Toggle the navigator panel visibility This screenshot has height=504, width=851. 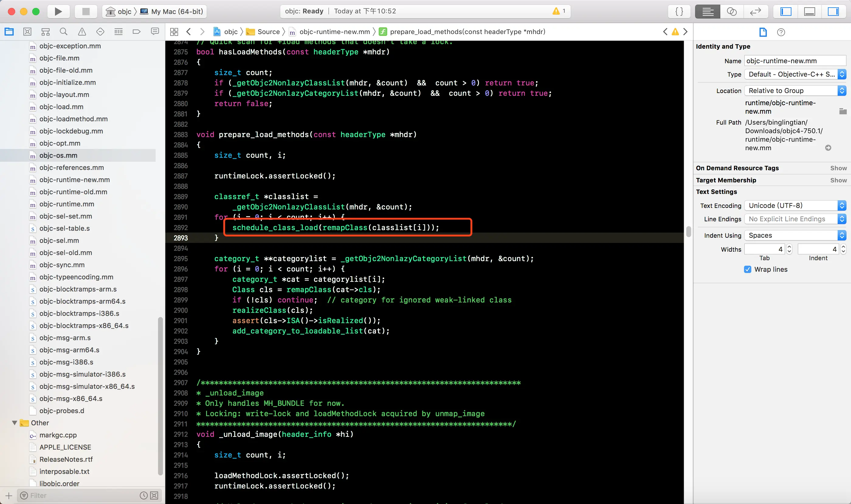(x=786, y=12)
